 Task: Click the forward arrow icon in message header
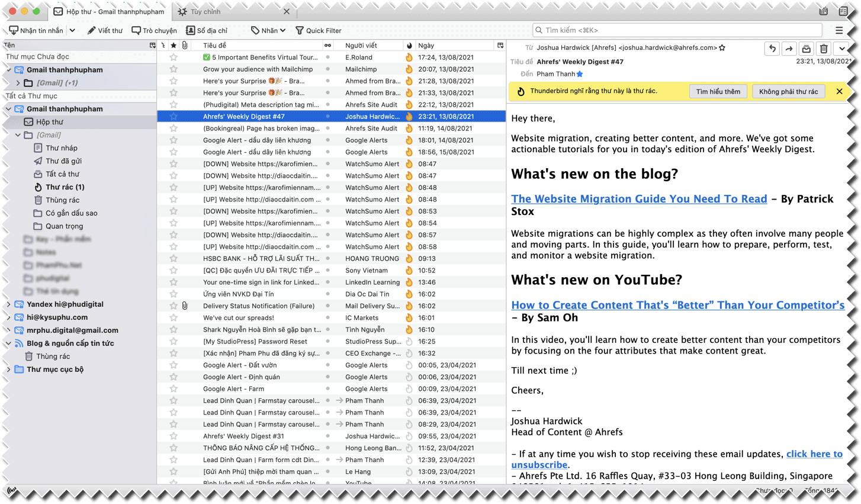coord(789,49)
